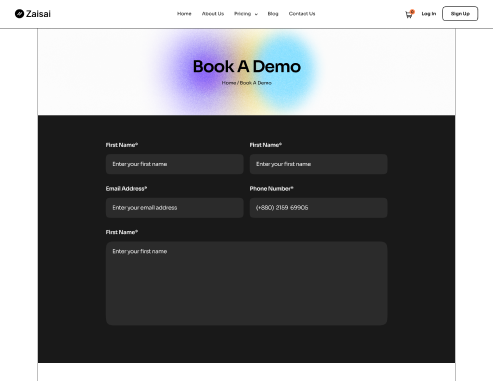Open the shopping cart icon
The height and width of the screenshot is (381, 494).
pos(409,14)
